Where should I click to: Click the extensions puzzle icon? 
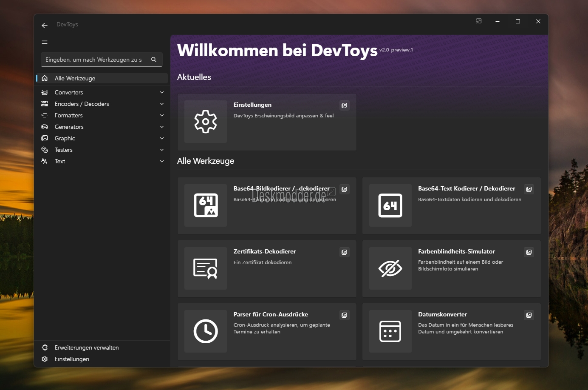(x=45, y=347)
